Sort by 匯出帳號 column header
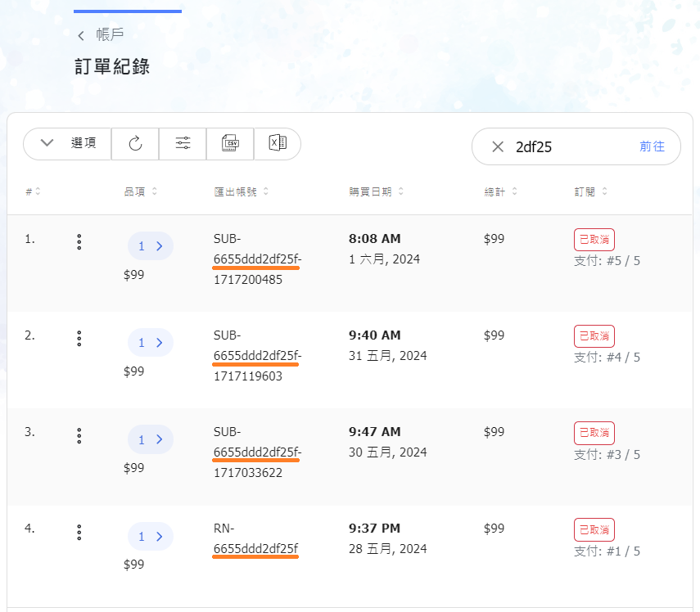The height and width of the screenshot is (612, 700). (242, 191)
